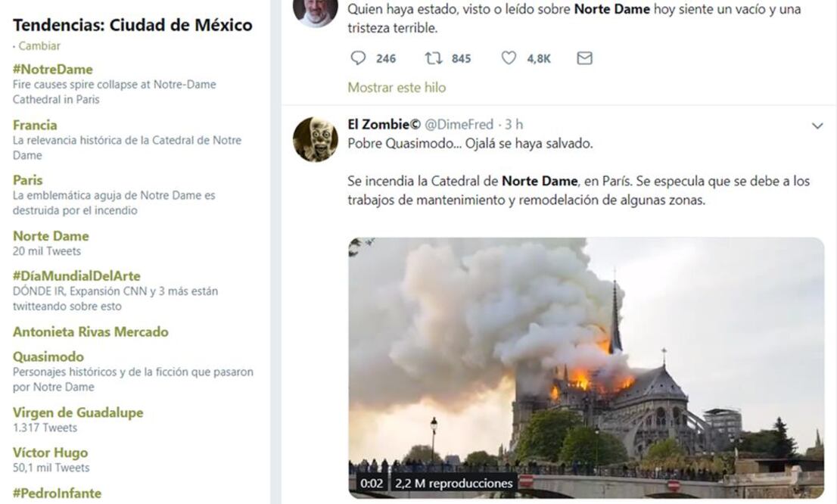Expand the tweet options chevron menu
This screenshot has width=837, height=504.
[817, 126]
